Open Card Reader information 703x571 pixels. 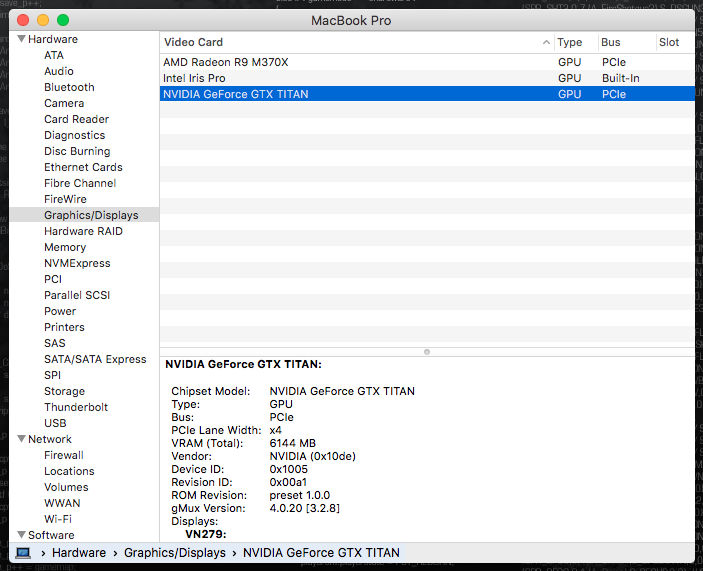(x=77, y=119)
